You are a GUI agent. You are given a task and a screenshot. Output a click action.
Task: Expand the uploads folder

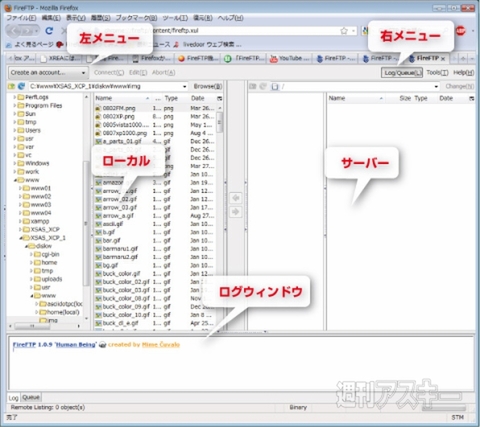click(x=31, y=279)
